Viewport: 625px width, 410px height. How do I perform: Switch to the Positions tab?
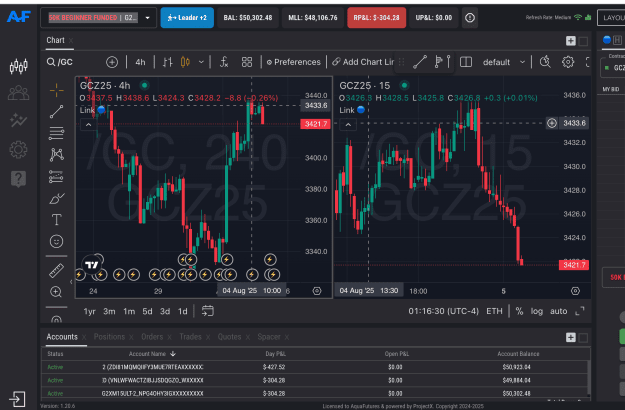109,337
